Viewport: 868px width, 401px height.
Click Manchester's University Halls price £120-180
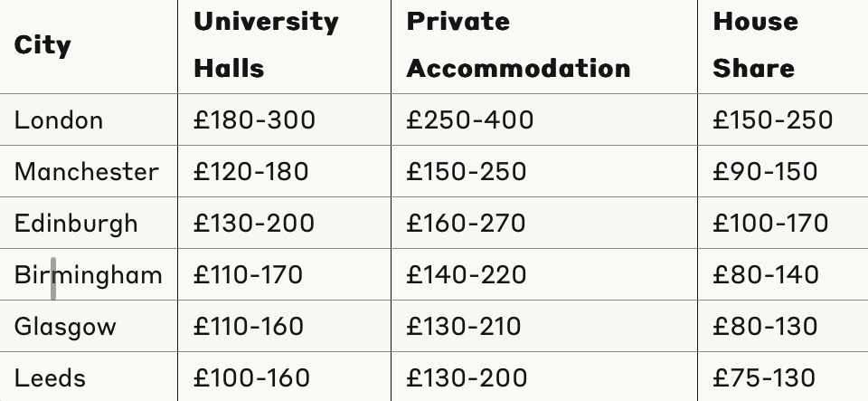tap(250, 172)
